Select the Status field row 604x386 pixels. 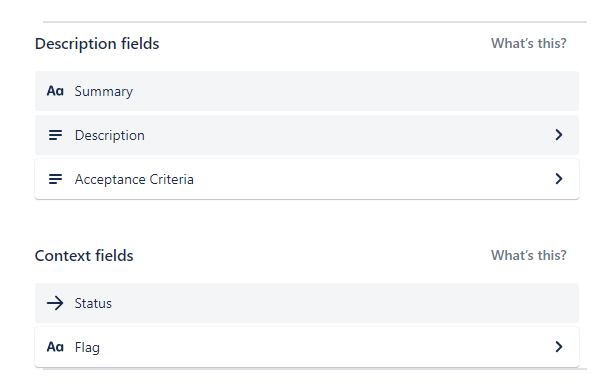tap(307, 303)
